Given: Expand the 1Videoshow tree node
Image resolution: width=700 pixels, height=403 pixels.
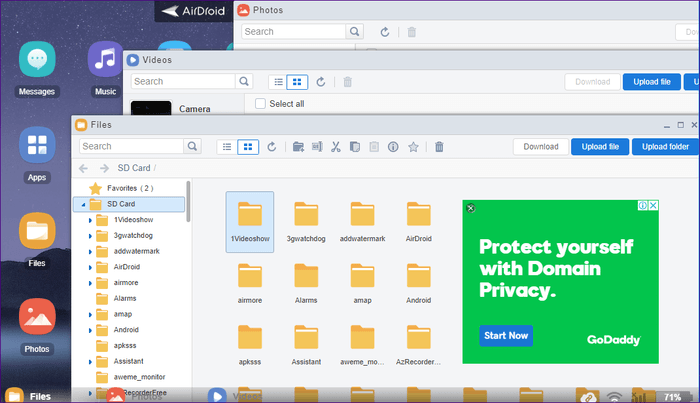Looking at the screenshot, I should pos(90,220).
